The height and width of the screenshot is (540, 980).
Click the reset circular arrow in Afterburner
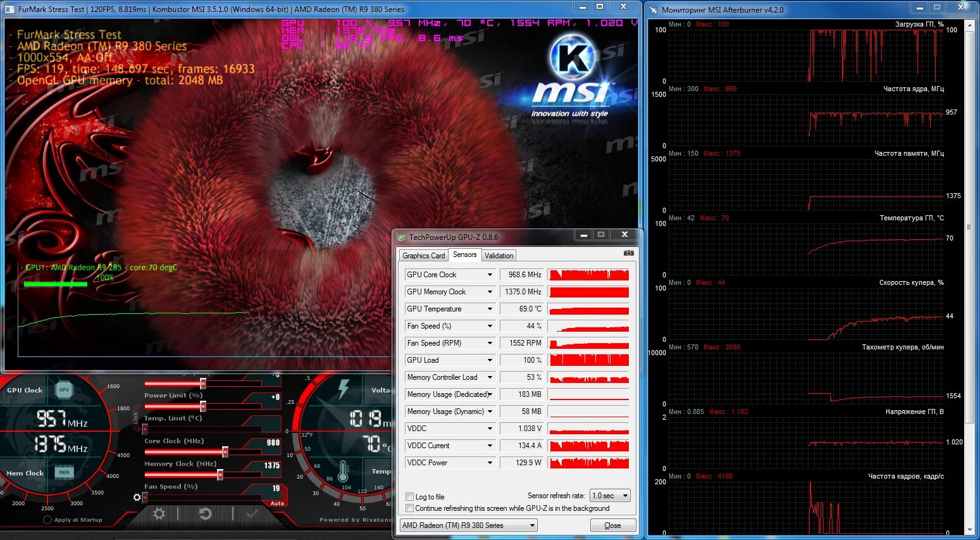205,513
